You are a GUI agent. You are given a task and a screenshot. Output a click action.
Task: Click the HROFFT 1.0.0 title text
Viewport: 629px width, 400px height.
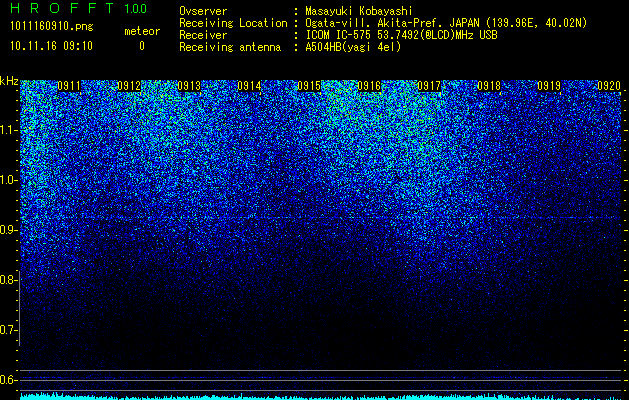(x=79, y=8)
